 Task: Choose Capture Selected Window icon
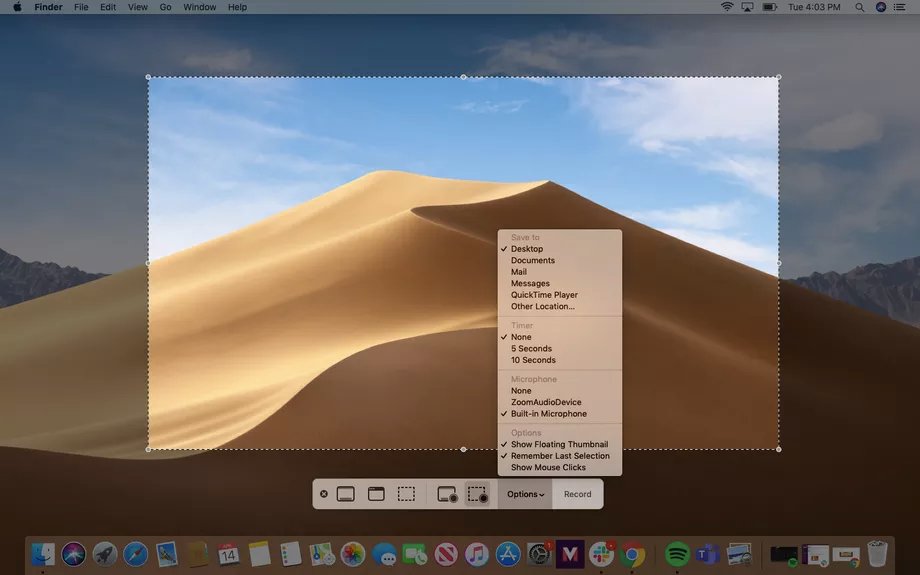pos(376,494)
